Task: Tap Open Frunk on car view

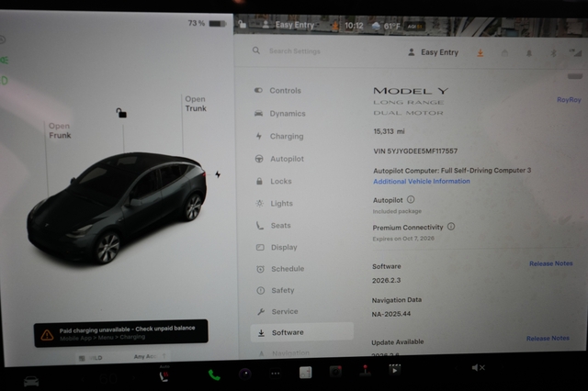Action: point(60,130)
